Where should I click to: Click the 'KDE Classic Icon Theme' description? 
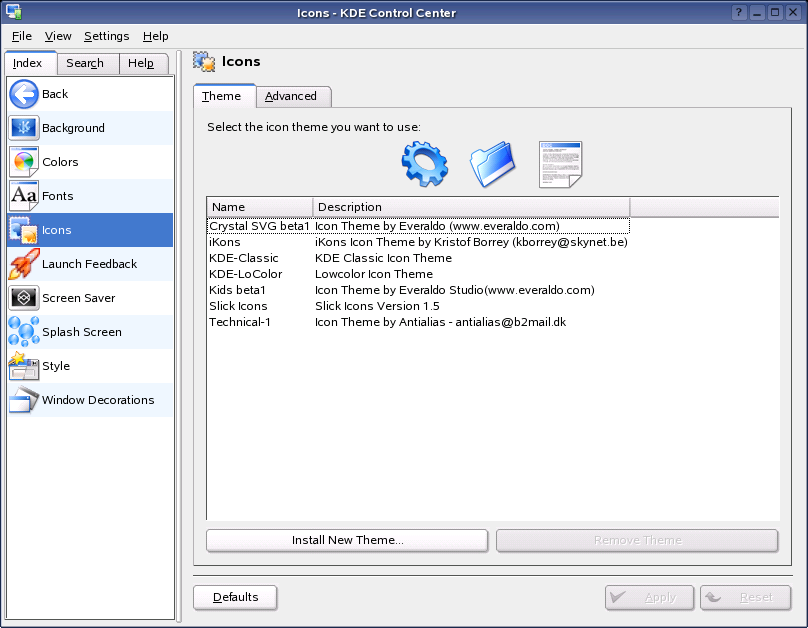pos(383,258)
